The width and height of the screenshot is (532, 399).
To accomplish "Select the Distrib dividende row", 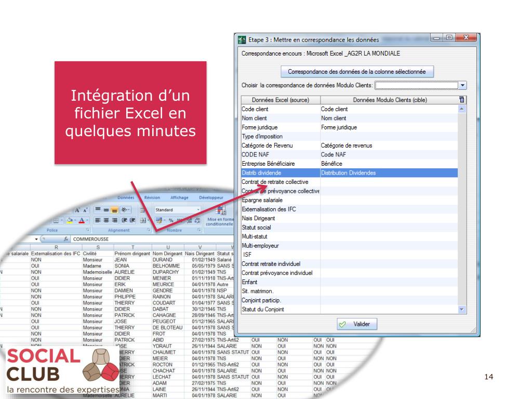I will pyautogui.click(x=350, y=172).
